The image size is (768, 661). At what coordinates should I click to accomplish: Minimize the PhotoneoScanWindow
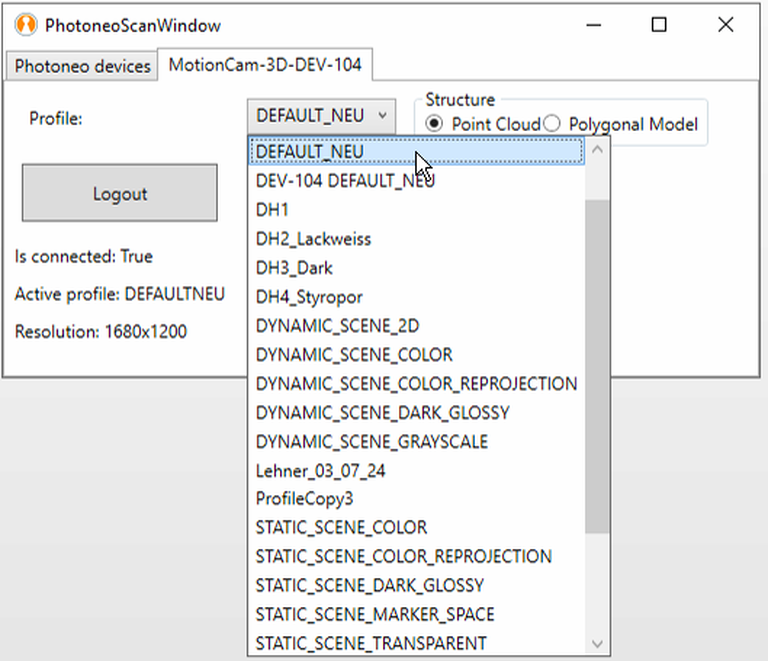click(x=594, y=24)
